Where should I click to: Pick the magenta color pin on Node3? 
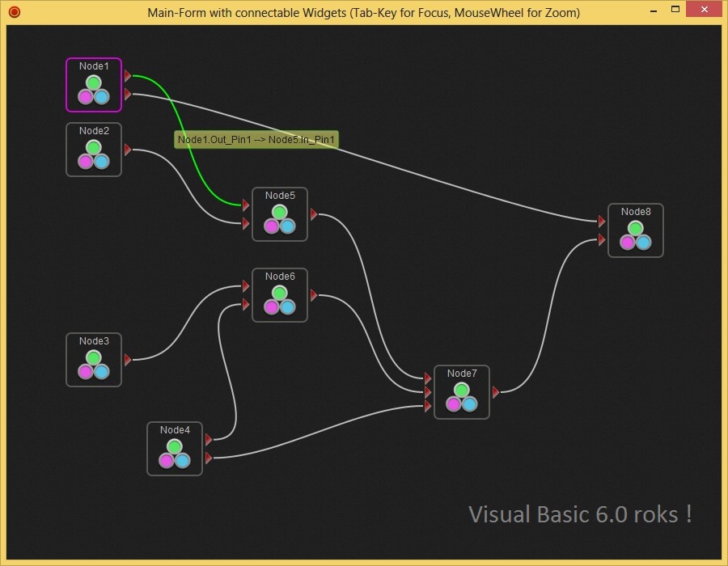pos(86,371)
